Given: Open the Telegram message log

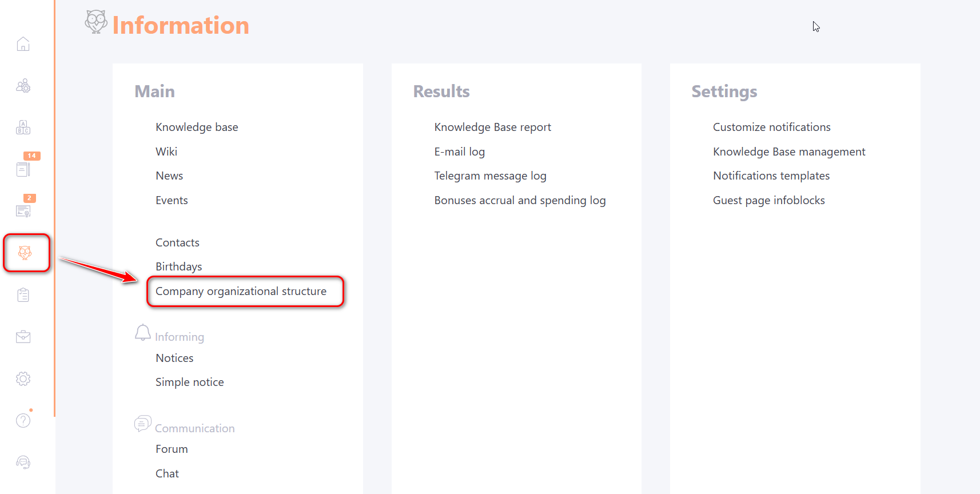Looking at the screenshot, I should pos(490,176).
